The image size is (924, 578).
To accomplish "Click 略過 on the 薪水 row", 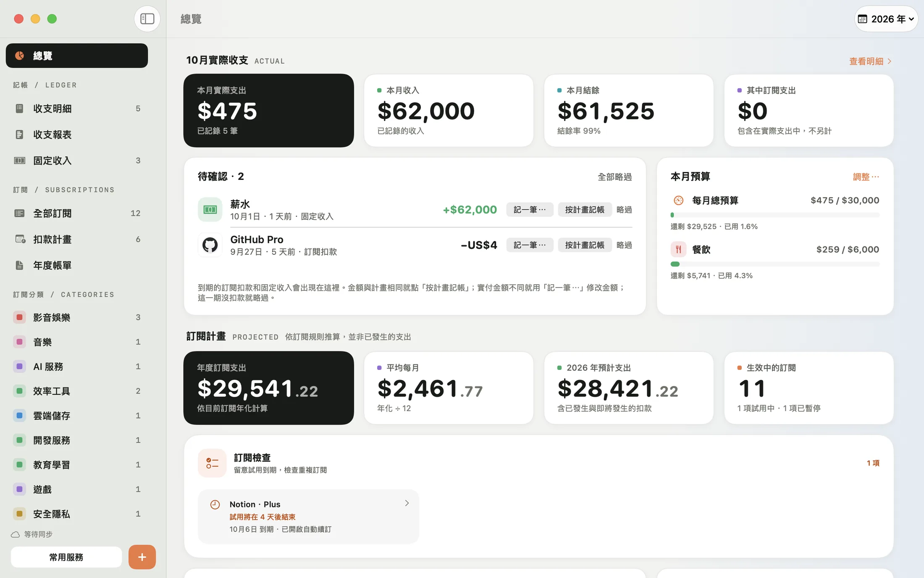I will point(624,210).
